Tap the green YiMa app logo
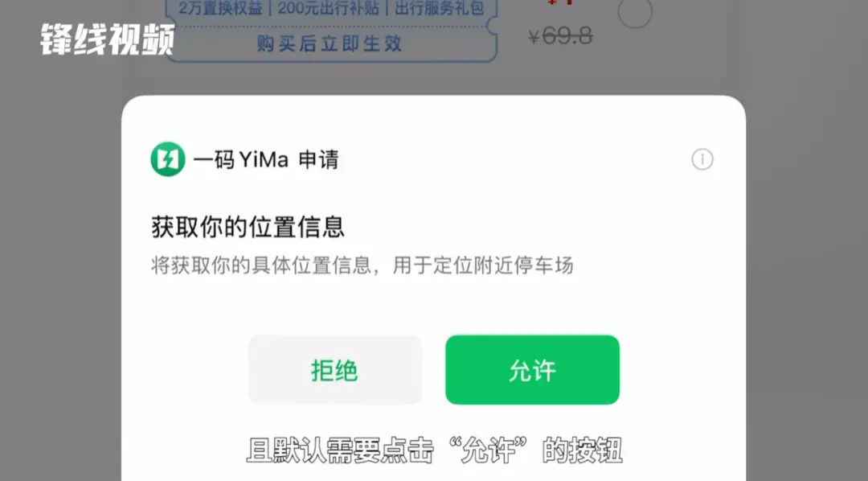The image size is (868, 481). coord(168,159)
